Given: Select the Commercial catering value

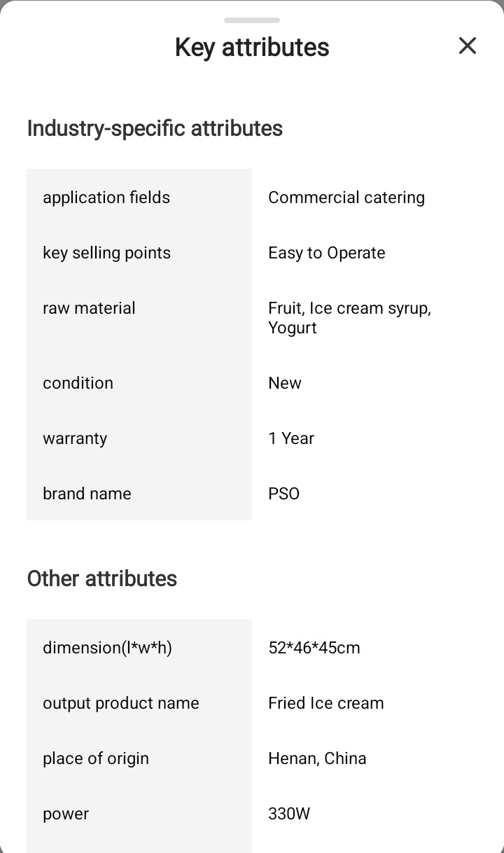Looking at the screenshot, I should (x=346, y=197).
